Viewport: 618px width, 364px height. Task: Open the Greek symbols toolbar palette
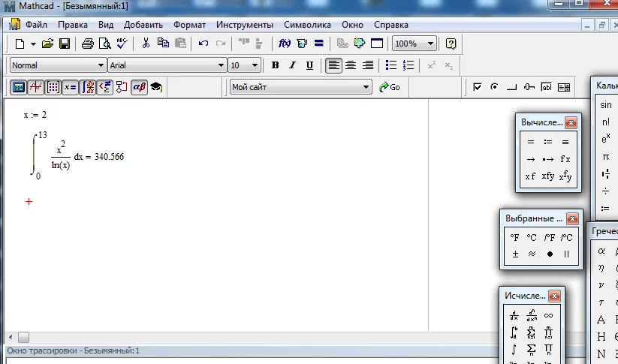[x=139, y=87]
